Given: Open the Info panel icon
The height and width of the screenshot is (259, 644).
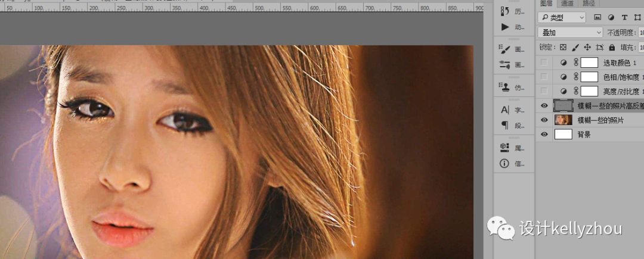Looking at the screenshot, I should coord(505,164).
